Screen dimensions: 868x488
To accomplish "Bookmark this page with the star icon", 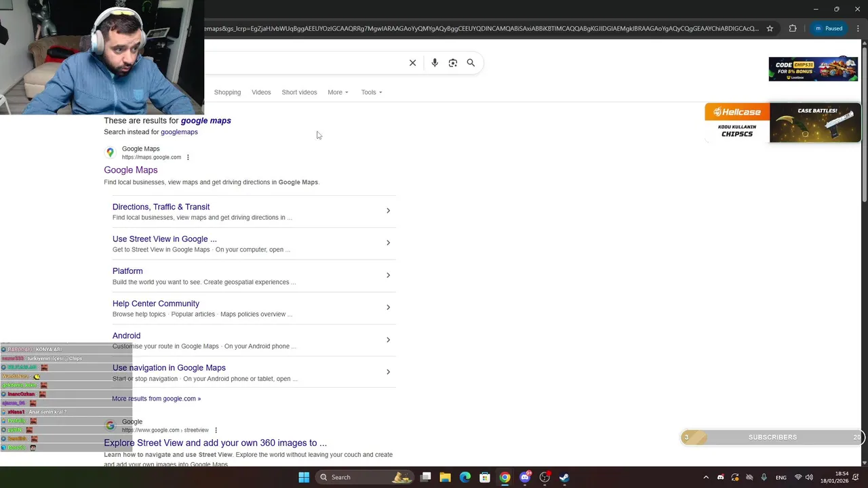I will (770, 28).
